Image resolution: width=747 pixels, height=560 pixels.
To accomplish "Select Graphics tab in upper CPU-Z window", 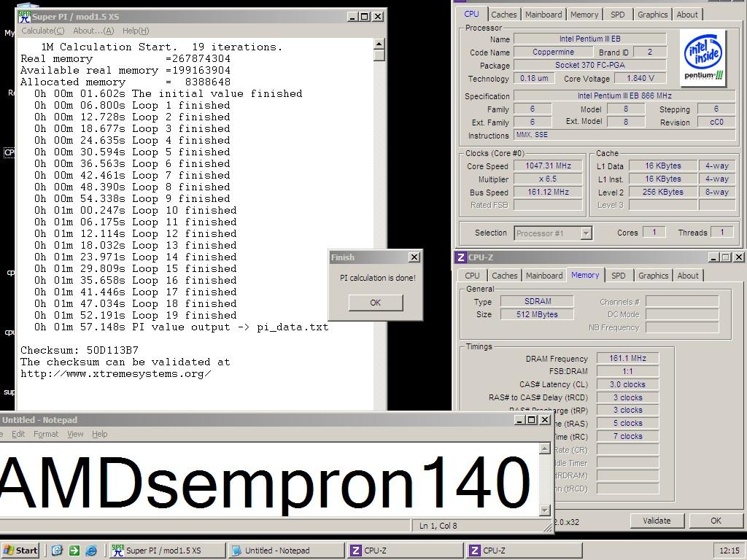I will click(x=653, y=15).
